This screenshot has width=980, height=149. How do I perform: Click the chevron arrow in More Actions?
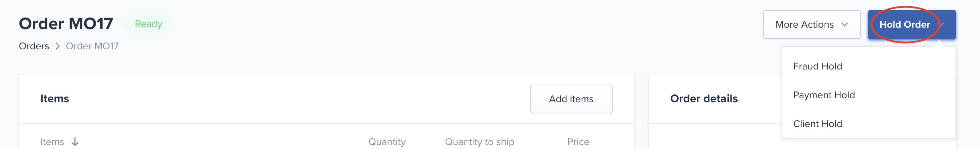point(844,24)
